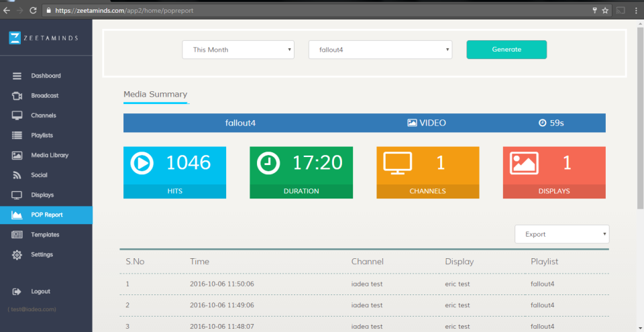
Task: Click the Templates newspaper icon
Action: (17, 235)
